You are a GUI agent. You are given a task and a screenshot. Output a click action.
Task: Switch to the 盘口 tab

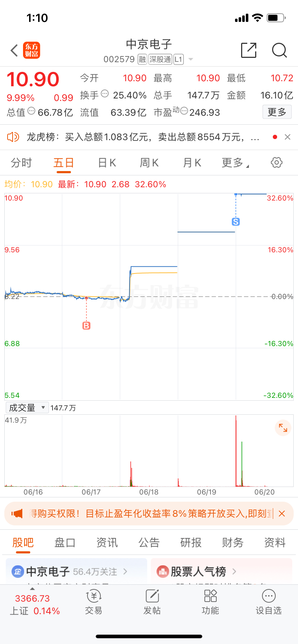65,542
